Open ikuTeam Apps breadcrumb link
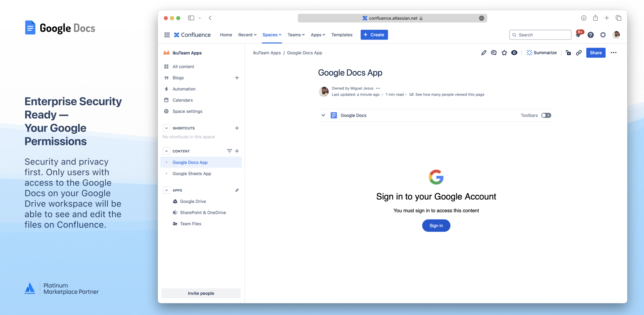 [x=267, y=53]
